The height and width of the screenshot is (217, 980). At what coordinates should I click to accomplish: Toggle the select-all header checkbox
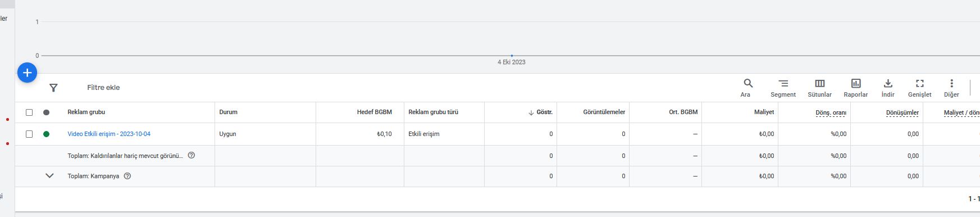(x=29, y=112)
